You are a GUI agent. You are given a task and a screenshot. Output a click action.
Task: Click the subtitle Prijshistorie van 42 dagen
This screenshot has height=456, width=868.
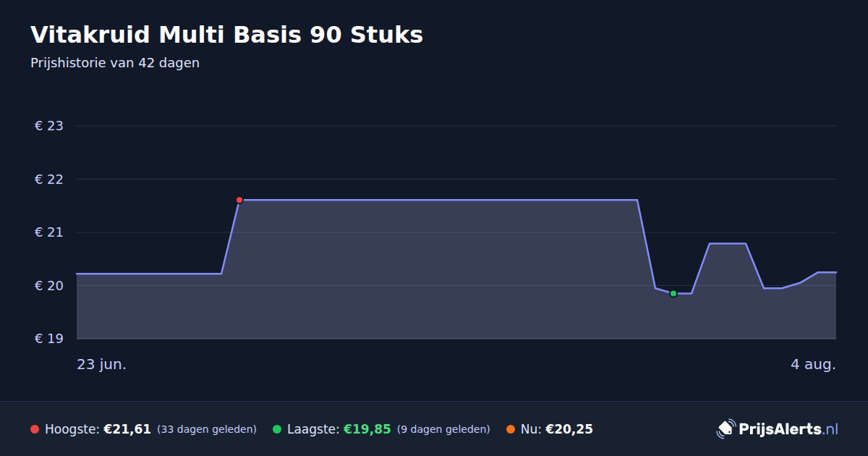(115, 63)
